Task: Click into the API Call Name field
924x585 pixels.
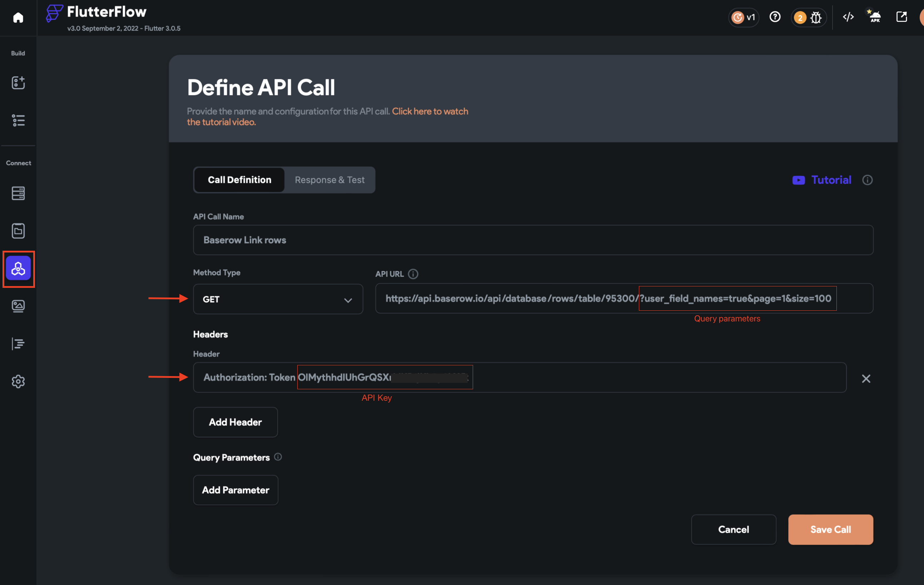Action: (533, 240)
